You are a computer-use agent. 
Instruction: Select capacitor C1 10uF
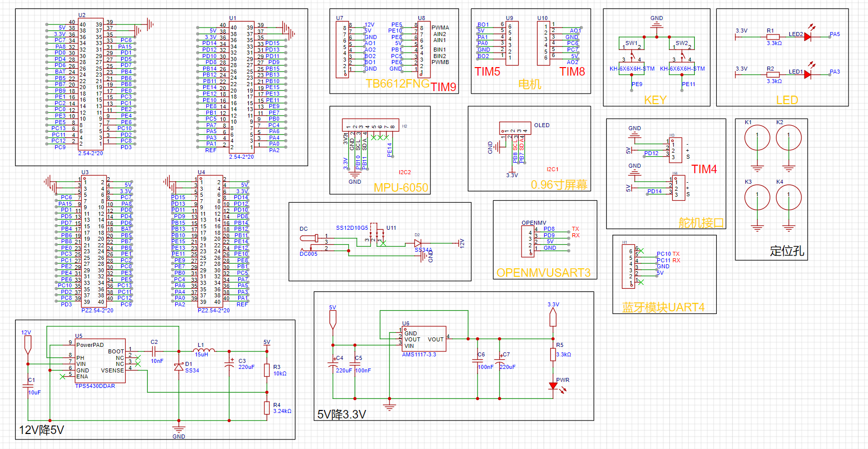pos(28,385)
